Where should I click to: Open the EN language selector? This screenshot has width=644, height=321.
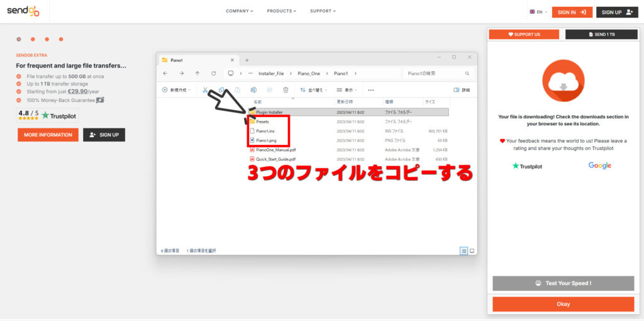[538, 12]
